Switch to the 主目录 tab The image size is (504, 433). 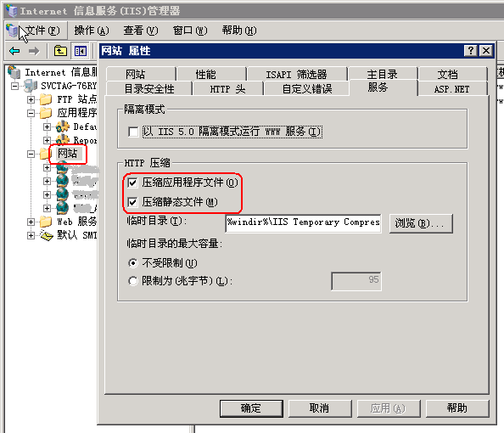click(383, 75)
